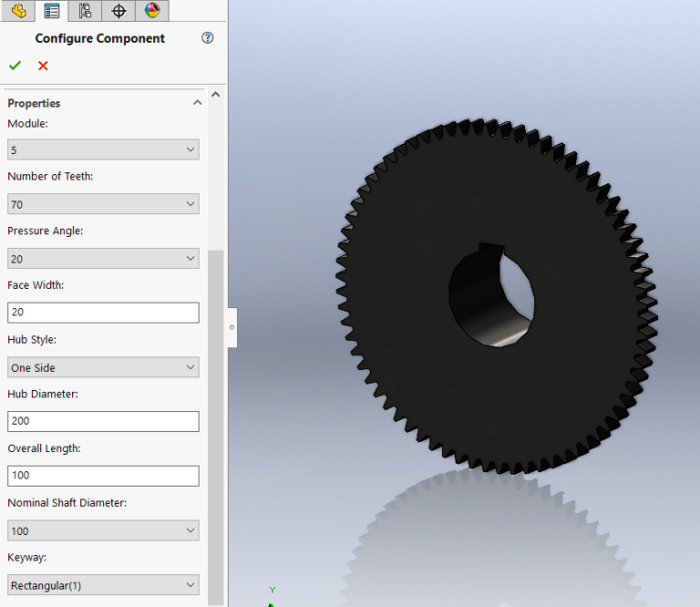Open the Pressure Angle dropdown
Viewport: 700px width, 607px height.
pos(103,259)
